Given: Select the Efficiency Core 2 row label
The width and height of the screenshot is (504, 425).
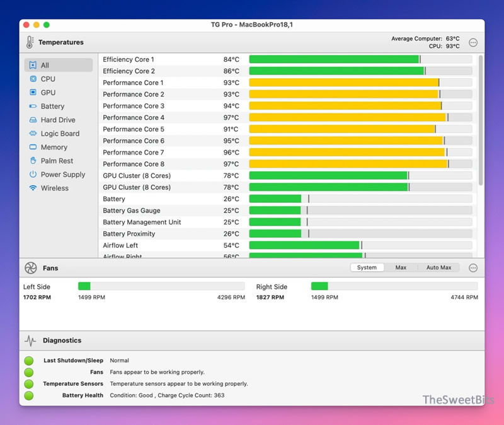Looking at the screenshot, I should pos(129,71).
